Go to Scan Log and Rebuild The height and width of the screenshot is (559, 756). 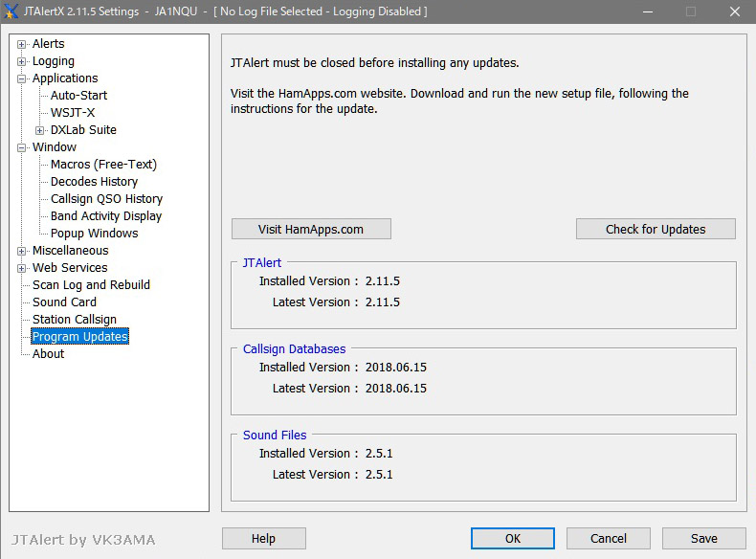coord(91,285)
